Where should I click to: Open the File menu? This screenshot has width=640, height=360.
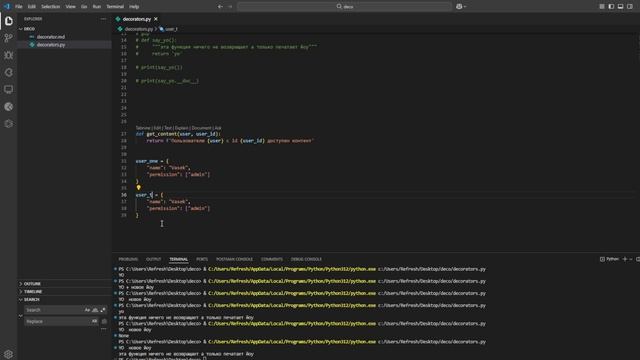pyautogui.click(x=19, y=7)
